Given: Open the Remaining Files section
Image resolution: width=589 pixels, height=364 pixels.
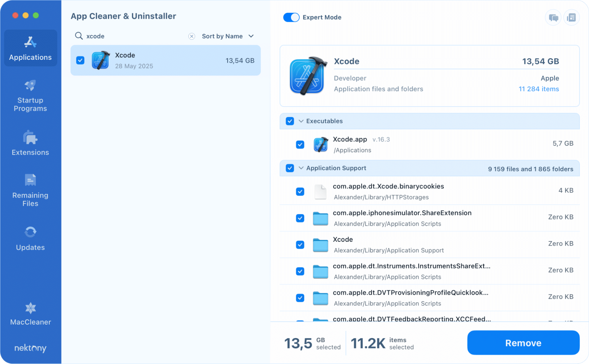Looking at the screenshot, I should (30, 191).
